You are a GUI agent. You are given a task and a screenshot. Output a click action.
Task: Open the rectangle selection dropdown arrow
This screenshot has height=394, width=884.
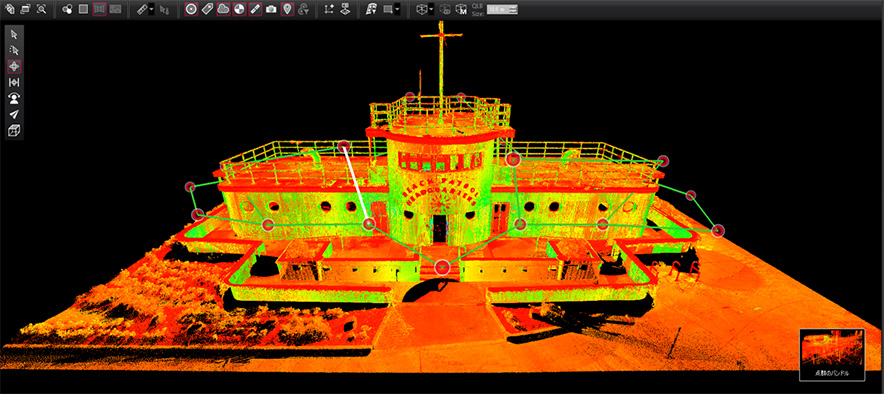[x=397, y=10]
